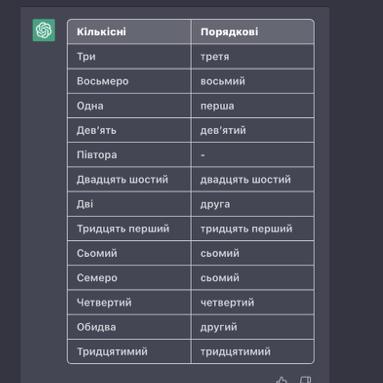Click the третя table cell
This screenshot has height=383, width=383.
[x=253, y=57]
